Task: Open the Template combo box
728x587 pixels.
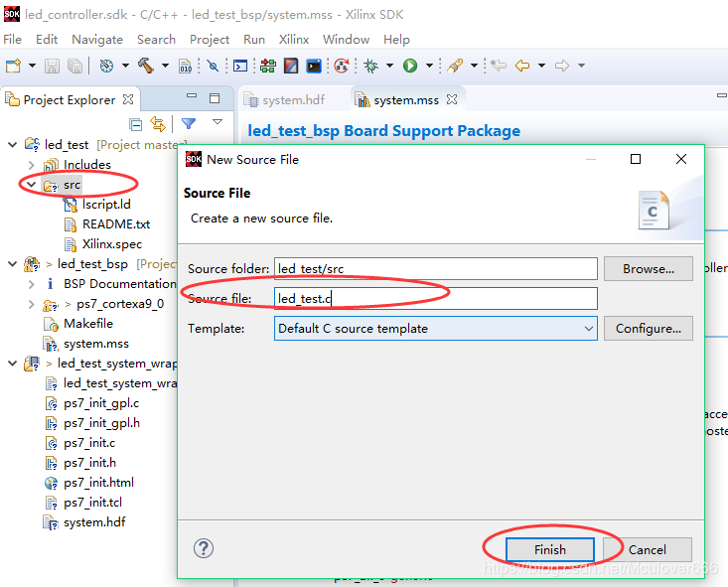Action: tap(435, 329)
